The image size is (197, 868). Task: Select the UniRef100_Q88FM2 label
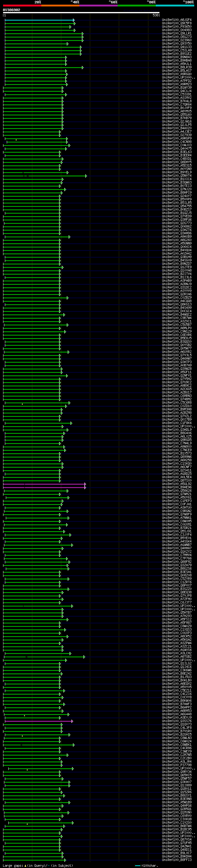pos(177,562)
